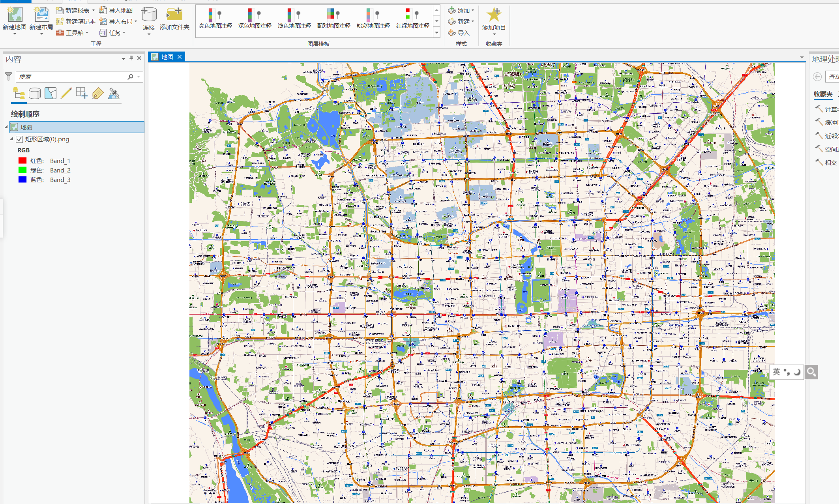Image resolution: width=839 pixels, height=504 pixels.
Task: Switch to List By Editing pencil view
Action: (x=66, y=94)
